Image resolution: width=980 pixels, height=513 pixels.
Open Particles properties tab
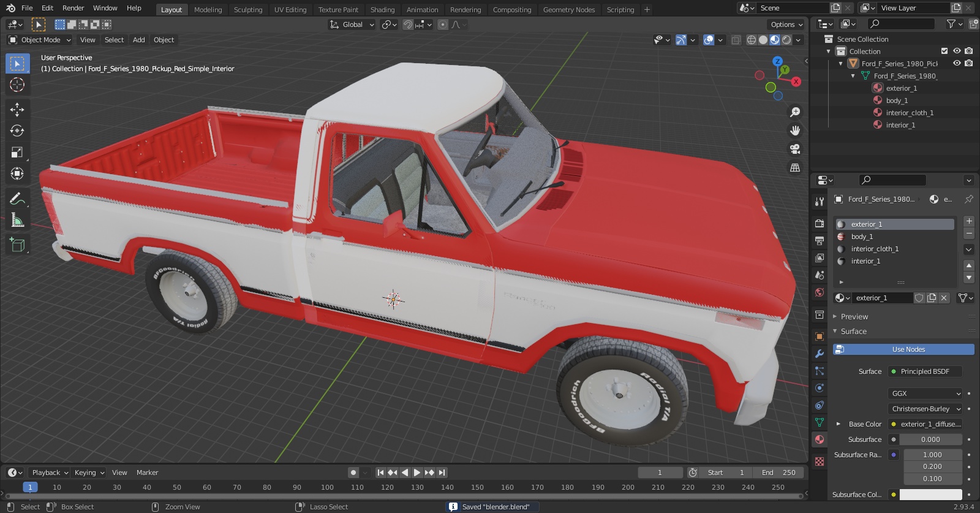tap(820, 371)
